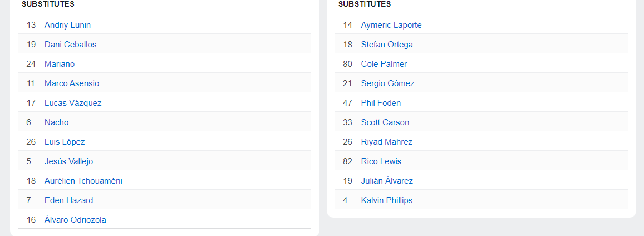644x236 pixels.
Task: Open Andriy Lunin's player page
Action: [x=67, y=25]
